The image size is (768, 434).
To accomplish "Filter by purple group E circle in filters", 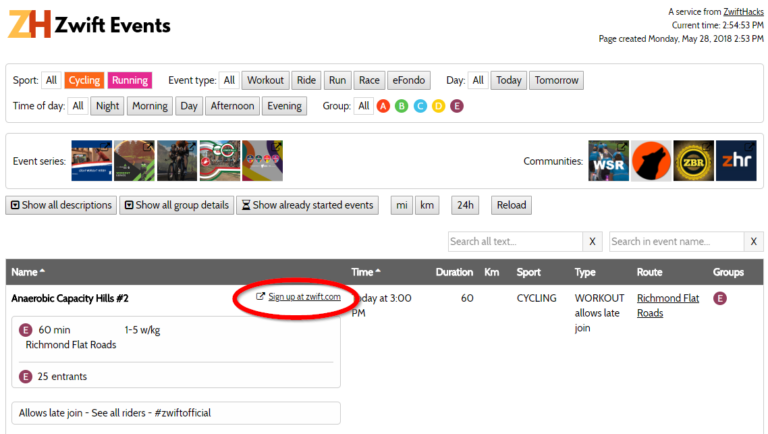I will tap(457, 106).
